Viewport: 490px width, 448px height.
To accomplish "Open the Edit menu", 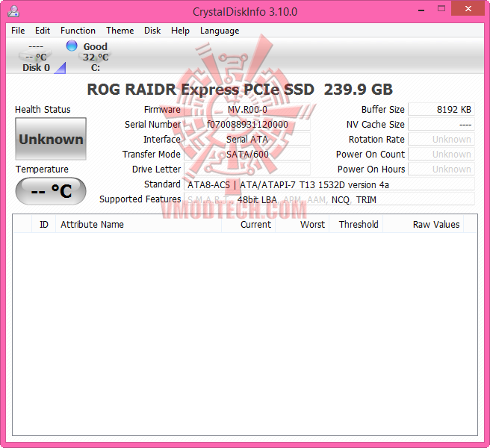I will 43,31.
